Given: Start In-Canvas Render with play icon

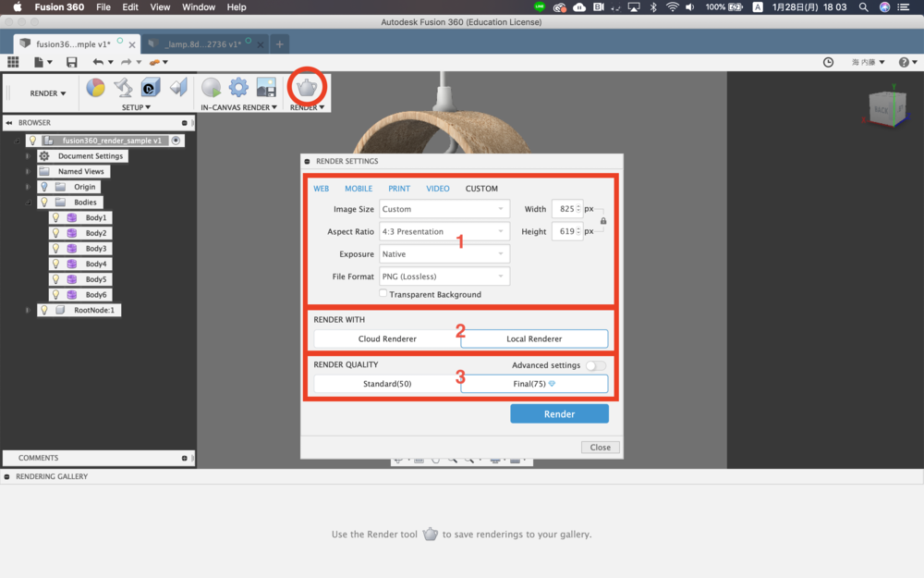Looking at the screenshot, I should [212, 88].
